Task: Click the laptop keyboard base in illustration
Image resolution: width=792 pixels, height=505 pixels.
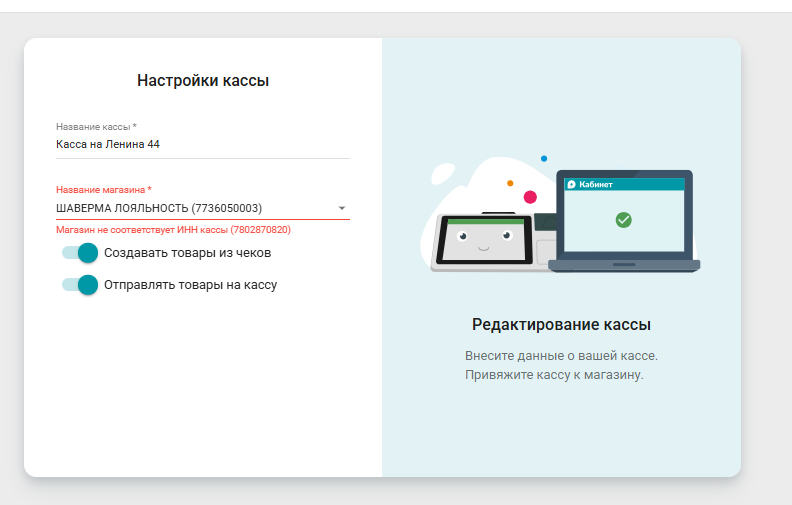Action: tap(624, 266)
